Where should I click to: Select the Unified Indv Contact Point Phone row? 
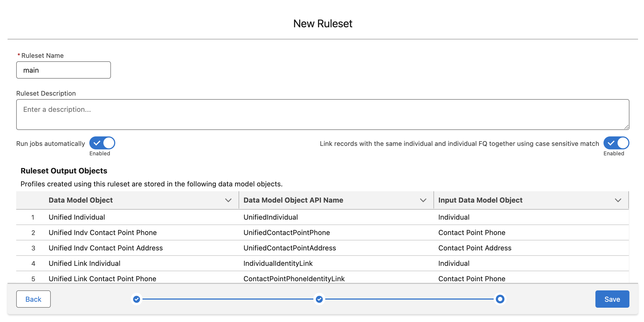103,232
